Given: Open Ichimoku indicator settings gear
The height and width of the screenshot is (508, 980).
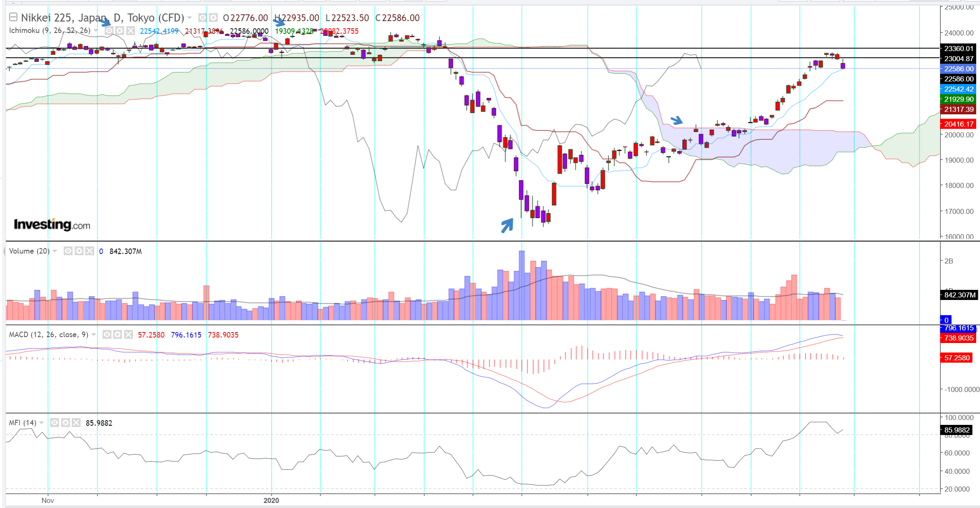Looking at the screenshot, I should [120, 31].
